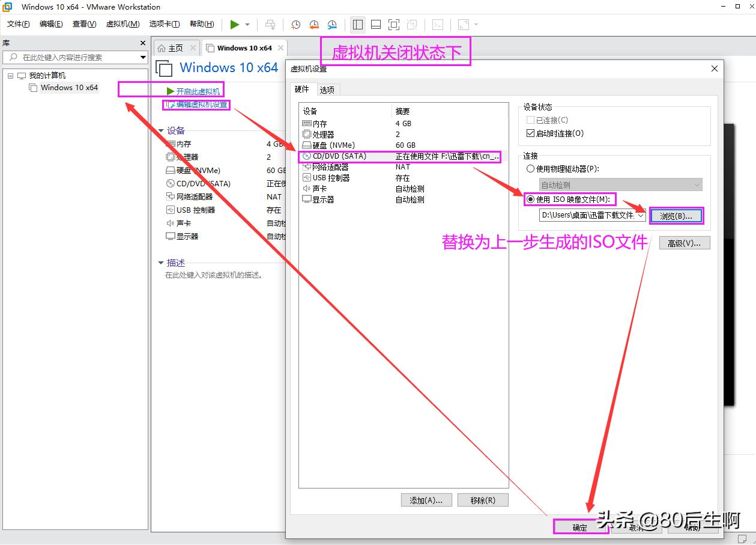Image resolution: width=756 pixels, height=545 pixels.
Task: Start the virtual machine with the green power button
Action: 234,25
